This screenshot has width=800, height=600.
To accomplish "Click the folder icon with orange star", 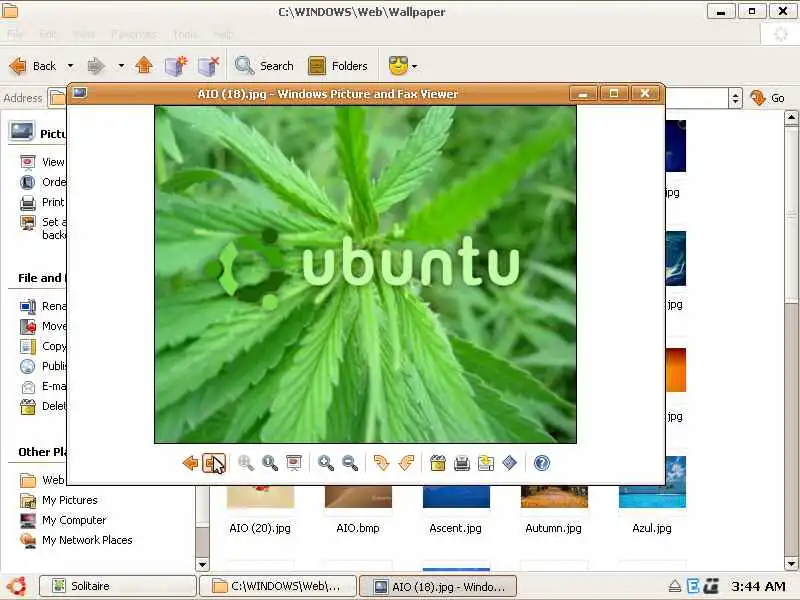I will point(176,66).
